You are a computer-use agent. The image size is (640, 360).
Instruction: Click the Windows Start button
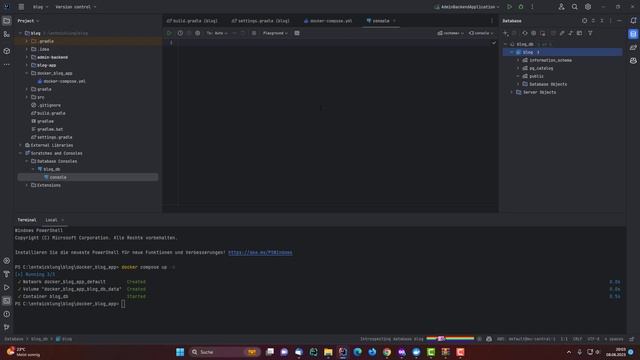coord(180,352)
